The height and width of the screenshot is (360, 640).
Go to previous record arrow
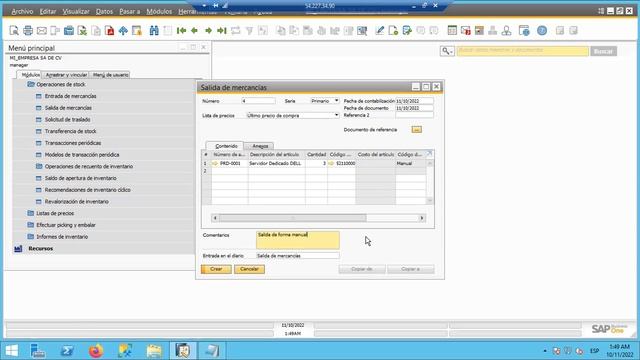(195, 31)
